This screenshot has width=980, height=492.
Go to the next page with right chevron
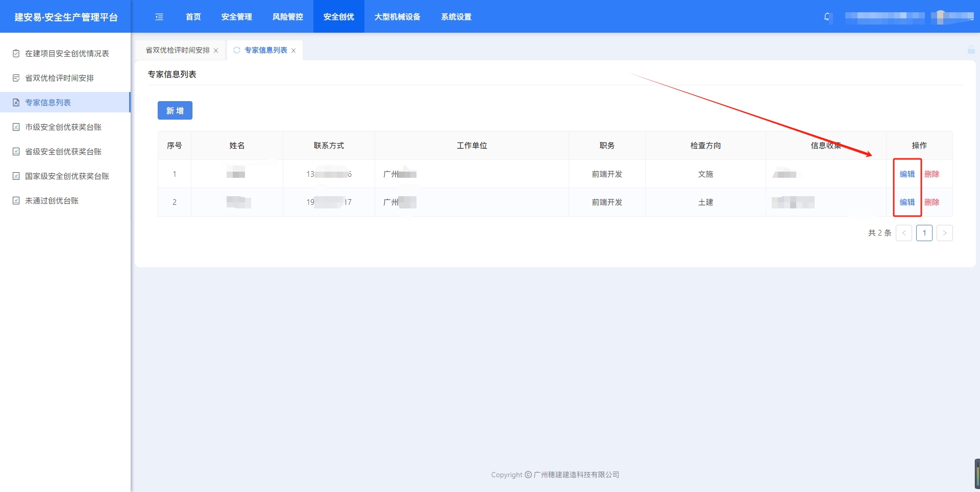(x=944, y=233)
